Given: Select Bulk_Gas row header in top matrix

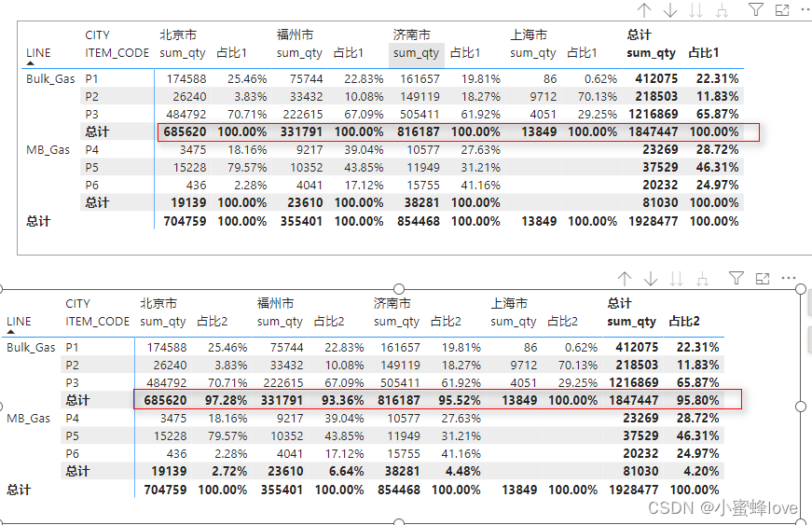Looking at the screenshot, I should 50,78.
